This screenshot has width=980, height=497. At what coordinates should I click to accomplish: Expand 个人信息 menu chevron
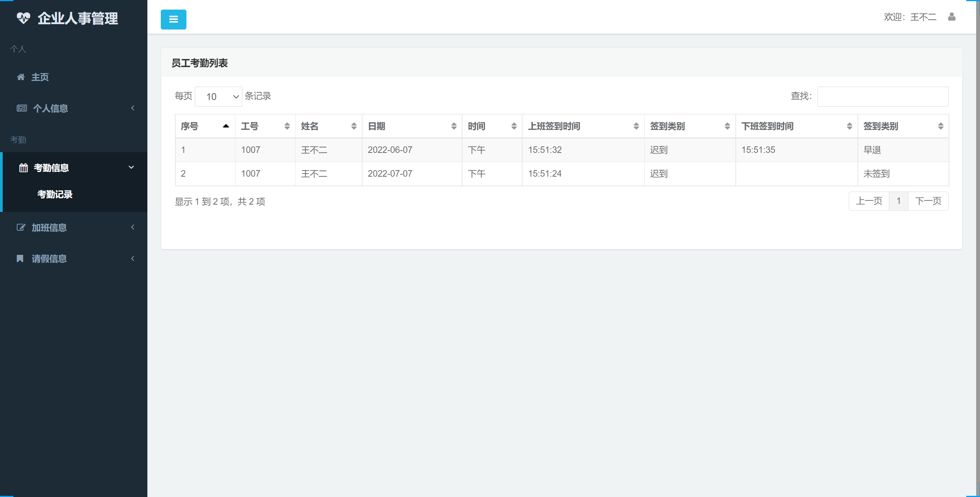pyautogui.click(x=133, y=108)
